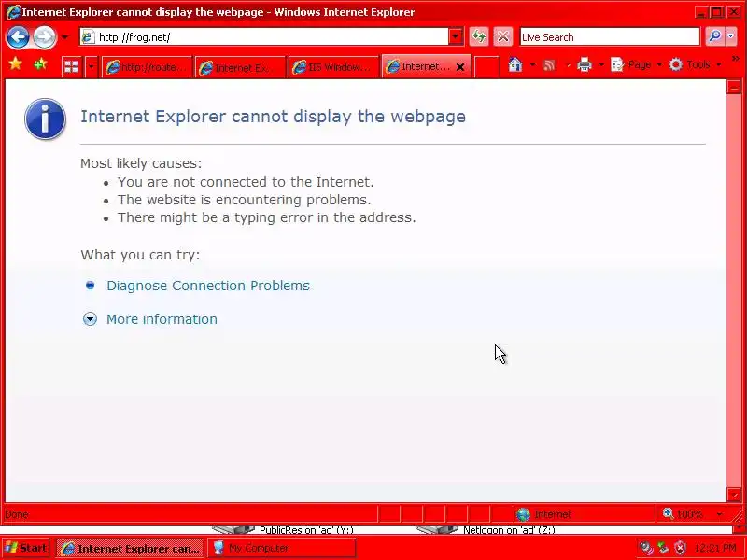Print the page with the printer icon

(x=585, y=64)
